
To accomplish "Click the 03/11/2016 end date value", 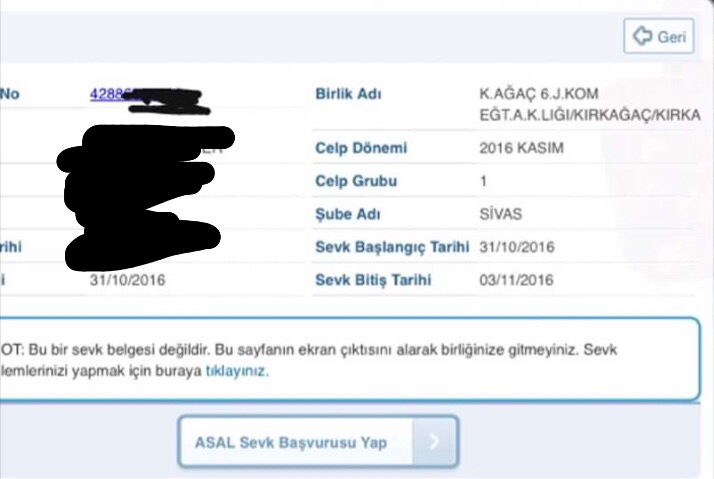I will pyautogui.click(x=516, y=280).
